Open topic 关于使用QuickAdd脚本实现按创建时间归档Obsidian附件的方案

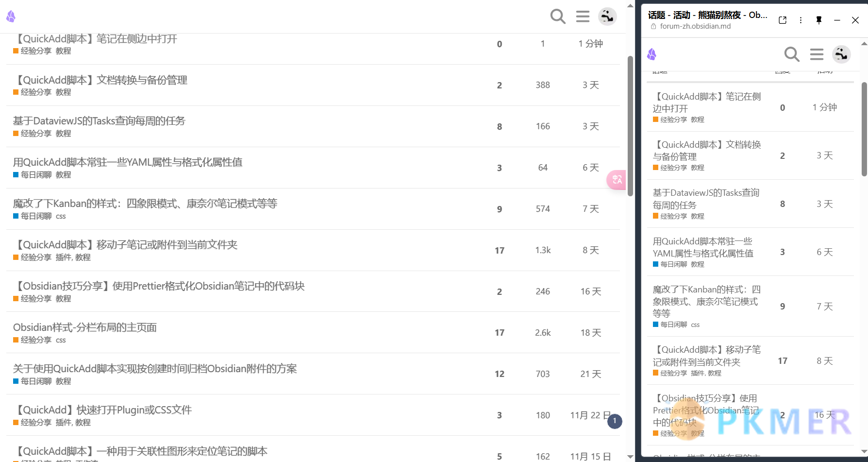(x=155, y=369)
